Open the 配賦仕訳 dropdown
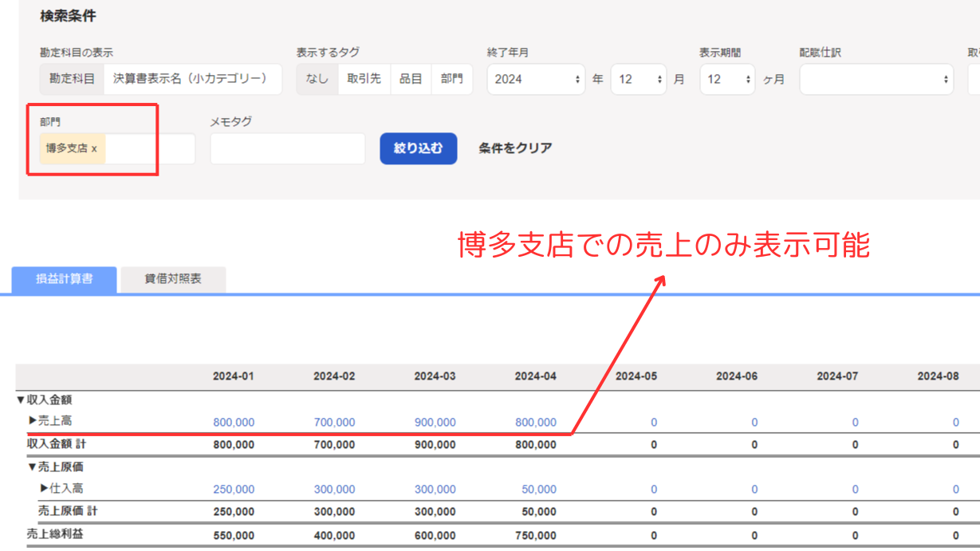The width and height of the screenshot is (980, 551). tap(876, 80)
